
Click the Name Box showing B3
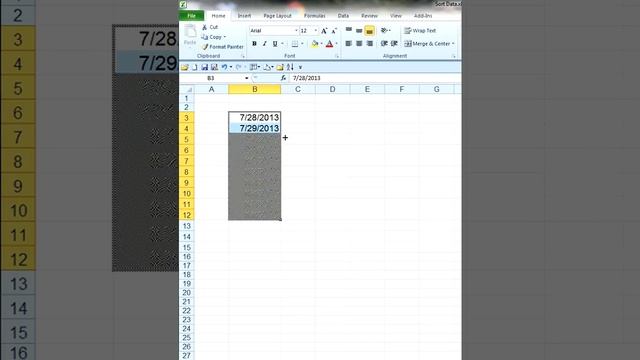212,78
